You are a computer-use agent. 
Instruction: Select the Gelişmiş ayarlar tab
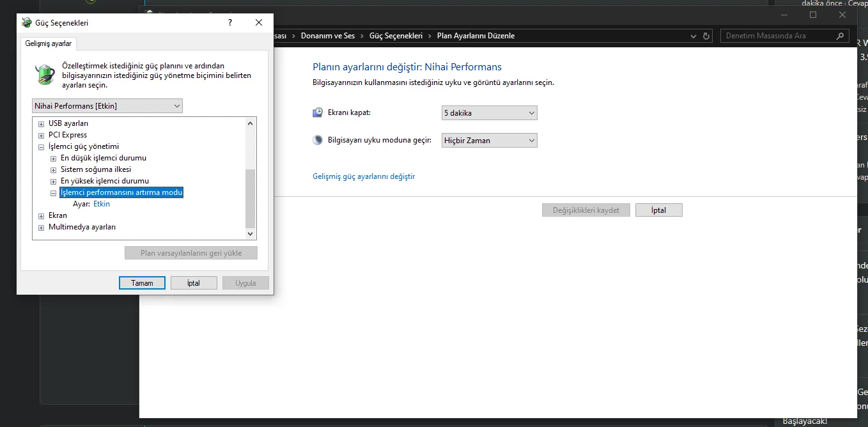coord(49,44)
